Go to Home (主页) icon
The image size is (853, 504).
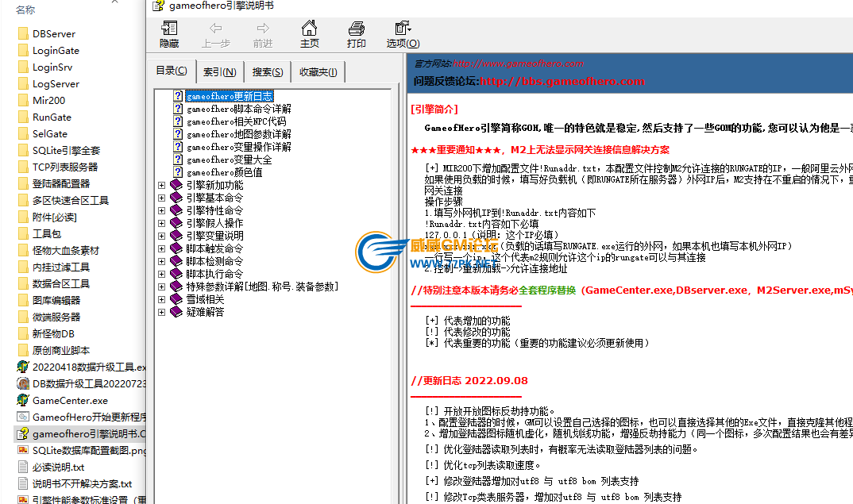310,28
